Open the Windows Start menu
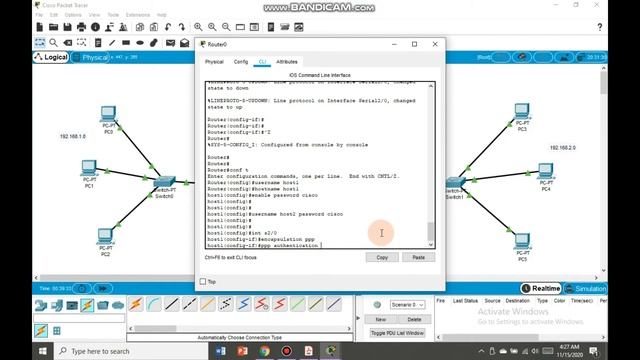This screenshot has height=360, width=640. pyautogui.click(x=43, y=351)
